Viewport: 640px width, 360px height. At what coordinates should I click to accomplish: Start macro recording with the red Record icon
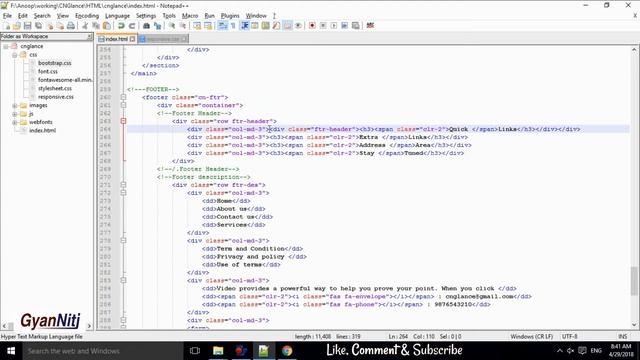(312, 26)
